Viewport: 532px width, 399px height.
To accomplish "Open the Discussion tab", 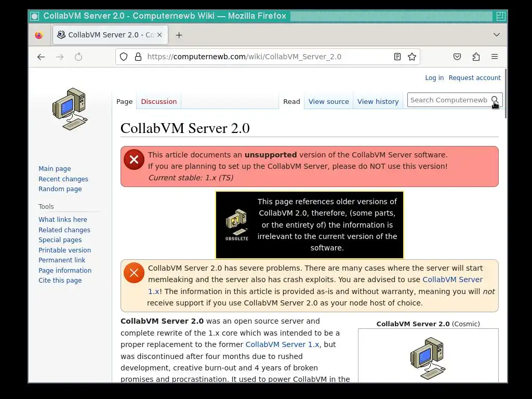I will tap(159, 101).
